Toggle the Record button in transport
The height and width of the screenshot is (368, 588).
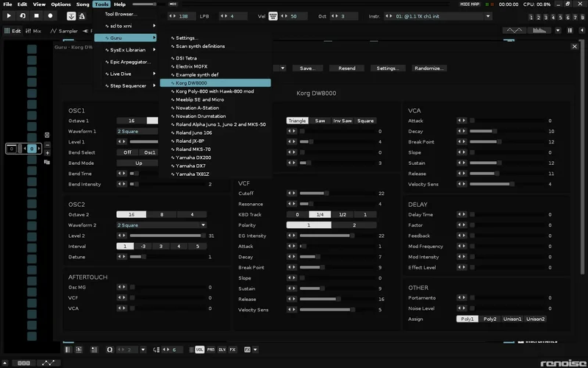tap(50, 15)
